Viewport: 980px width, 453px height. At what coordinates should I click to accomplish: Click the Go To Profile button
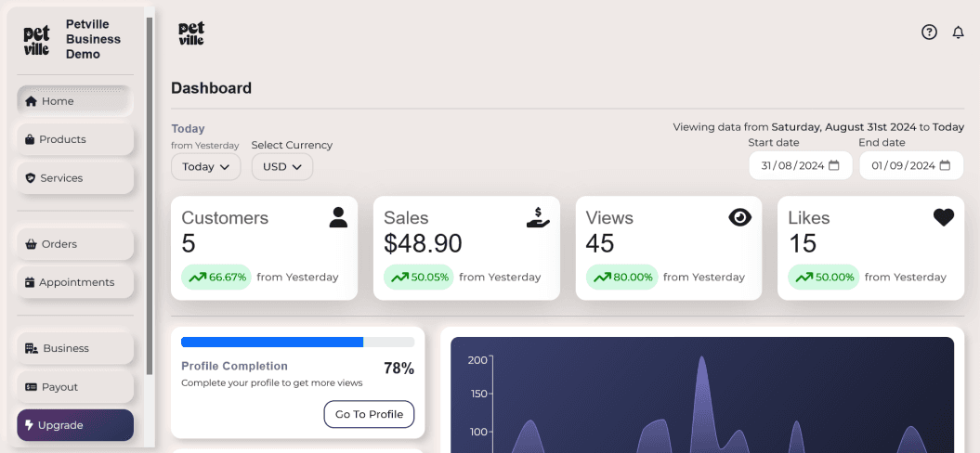coord(369,414)
